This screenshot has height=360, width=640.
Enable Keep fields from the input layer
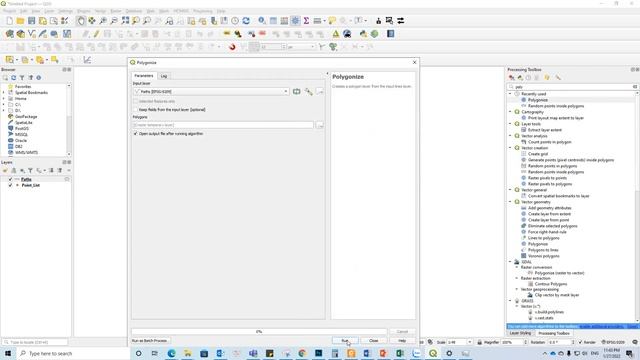136,110
